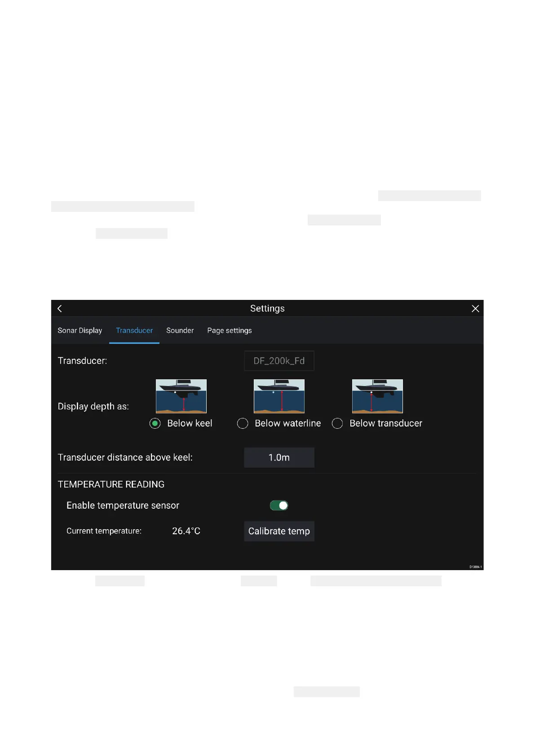This screenshot has width=535, height=756.
Task: Click the Below transducer boat illustration
Action: 377,396
